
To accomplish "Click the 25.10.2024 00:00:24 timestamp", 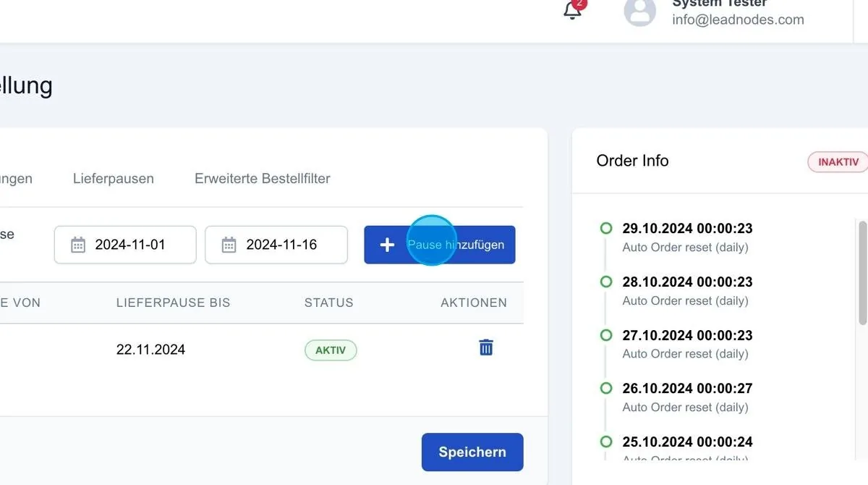I will tap(687, 442).
